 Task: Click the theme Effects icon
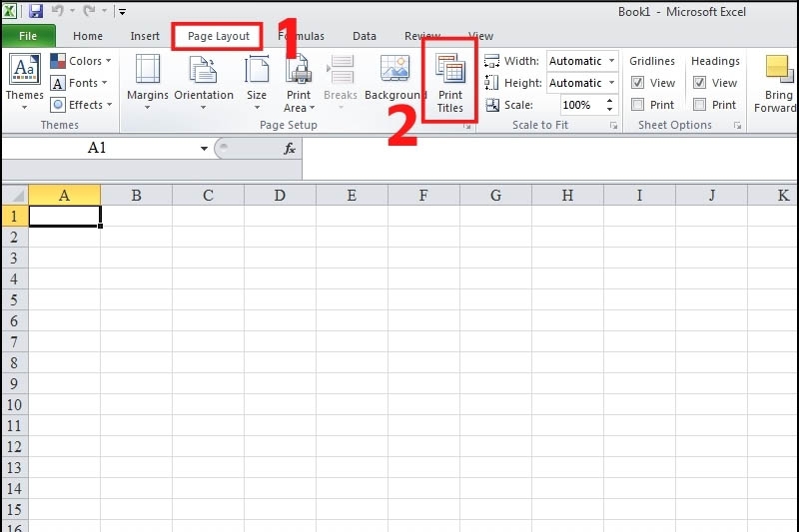(58, 105)
